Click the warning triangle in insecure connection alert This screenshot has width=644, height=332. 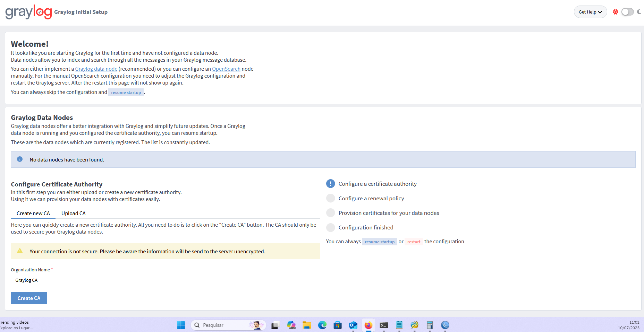pyautogui.click(x=20, y=251)
